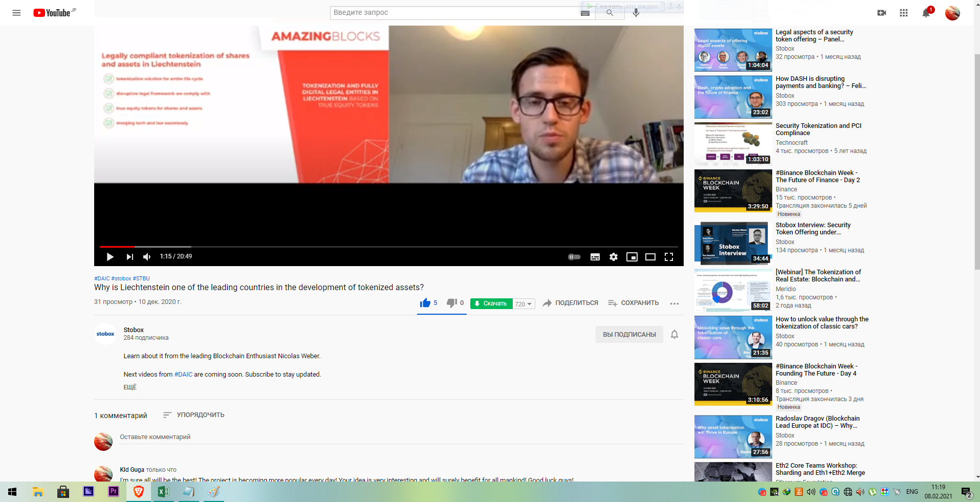Open the on-screen keyboard in search box
Screen dimensions: 980x502
pos(585,13)
